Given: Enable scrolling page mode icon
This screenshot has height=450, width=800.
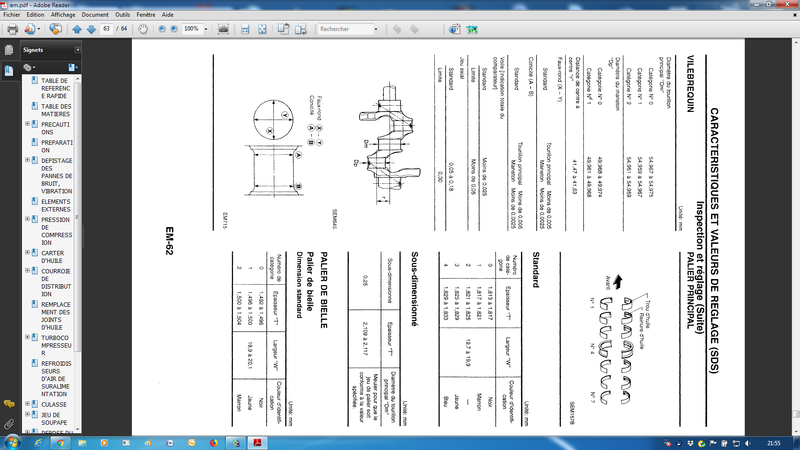Looking at the screenshot, I should pos(245,29).
